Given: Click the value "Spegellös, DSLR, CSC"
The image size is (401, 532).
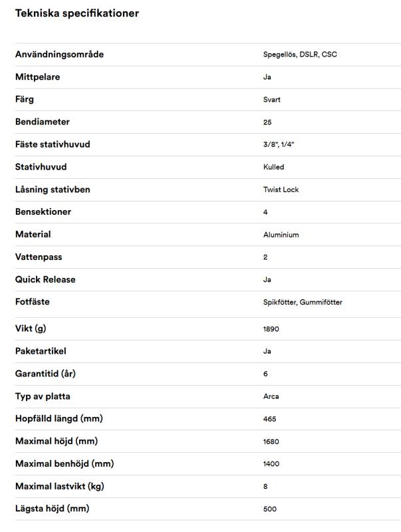Looking at the screenshot, I should click(x=300, y=55).
